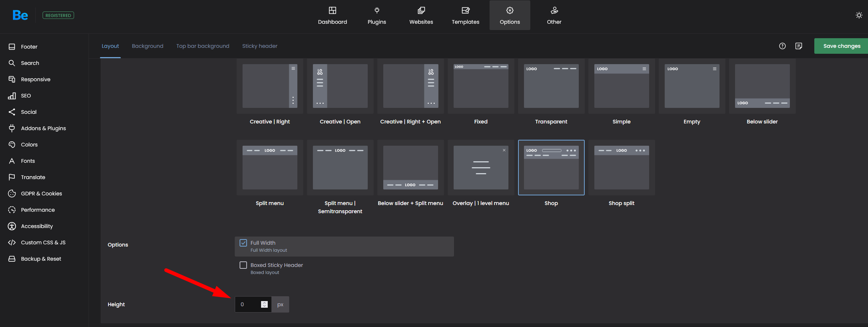The image size is (868, 327).
Task: Open the Templates menu label
Action: [x=465, y=22]
